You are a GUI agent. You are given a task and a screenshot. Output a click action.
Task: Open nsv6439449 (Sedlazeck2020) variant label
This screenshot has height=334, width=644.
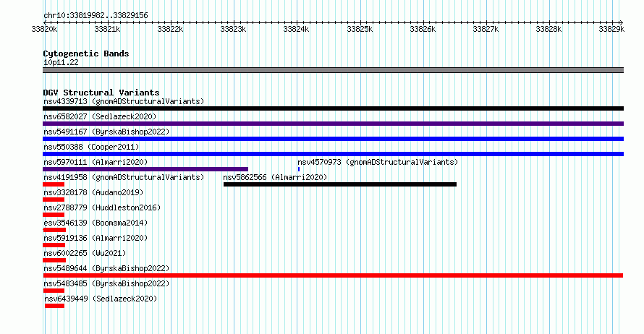coord(101,299)
